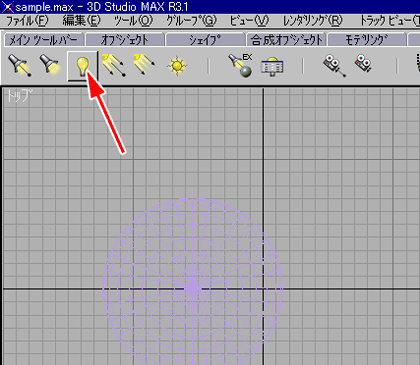Open the ビュー(V) menu
The height and width of the screenshot is (365, 420).
[x=249, y=21]
